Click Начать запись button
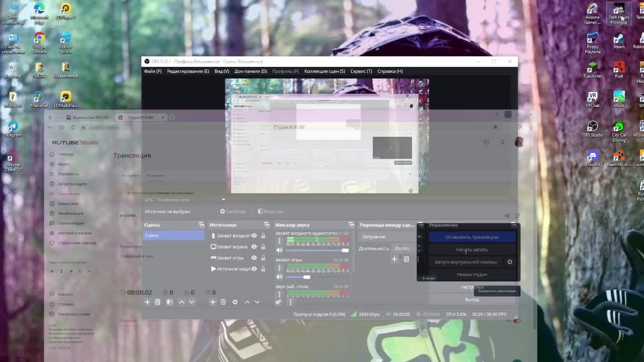This screenshot has height=362, width=644. [472, 249]
